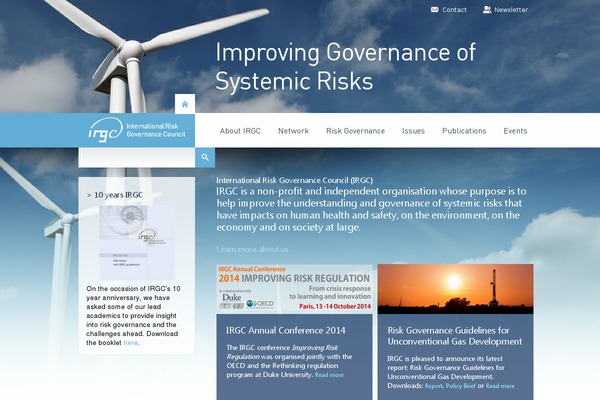Open Unconventional Gas Development guidelines heading
The image size is (600, 400).
(x=455, y=336)
